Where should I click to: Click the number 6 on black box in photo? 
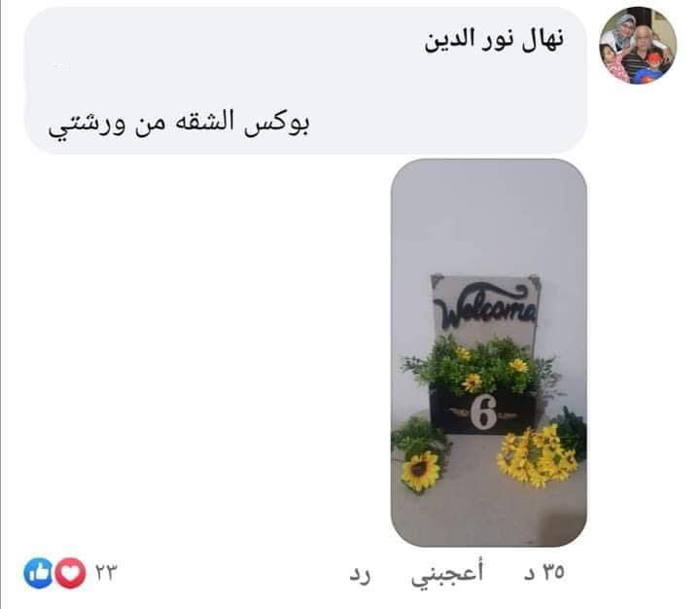pyautogui.click(x=484, y=412)
